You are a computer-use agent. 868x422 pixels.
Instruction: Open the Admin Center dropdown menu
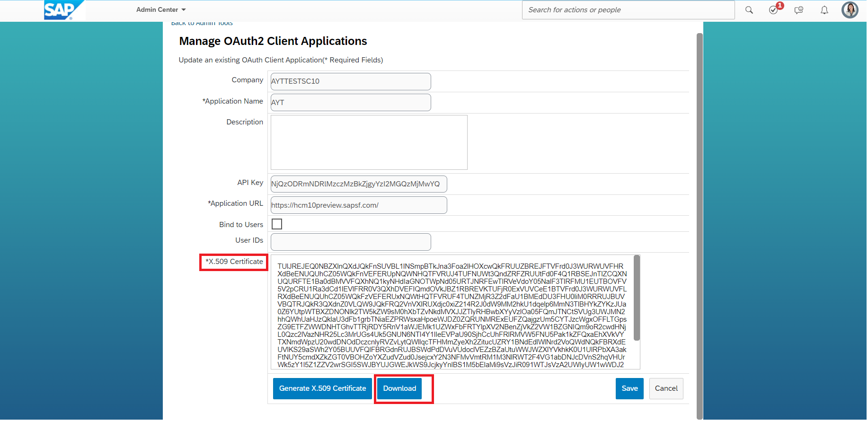161,9
